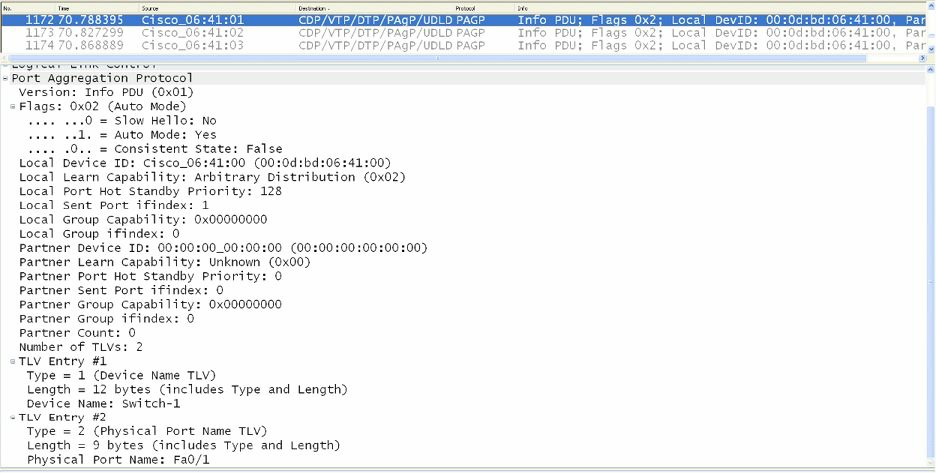
Task: Click the packet list scroll-right arrow
Action: pos(922,58)
